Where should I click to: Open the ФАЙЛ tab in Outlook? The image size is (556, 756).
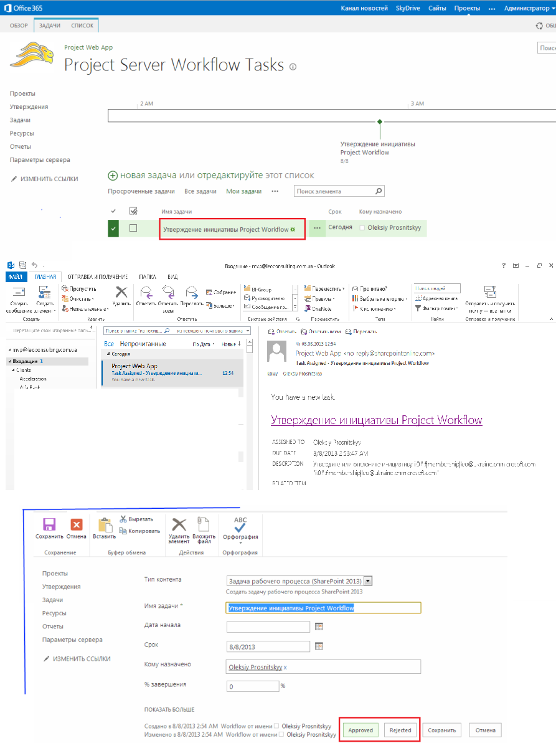[15, 277]
